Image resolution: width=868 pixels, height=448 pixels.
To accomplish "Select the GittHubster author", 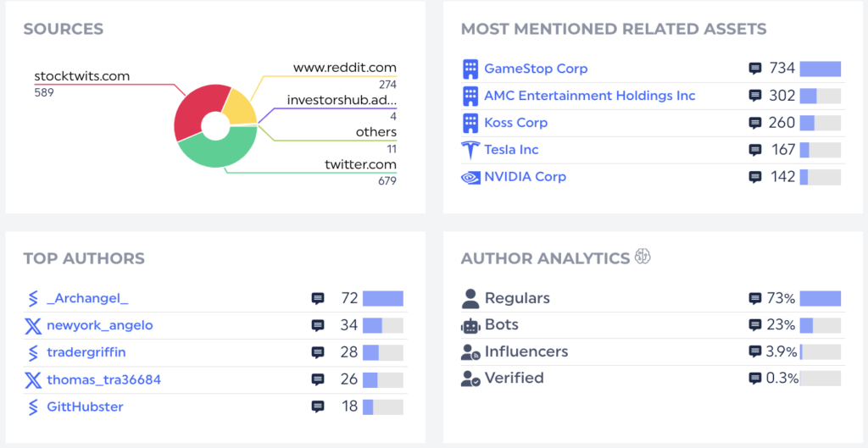I will click(x=85, y=407).
